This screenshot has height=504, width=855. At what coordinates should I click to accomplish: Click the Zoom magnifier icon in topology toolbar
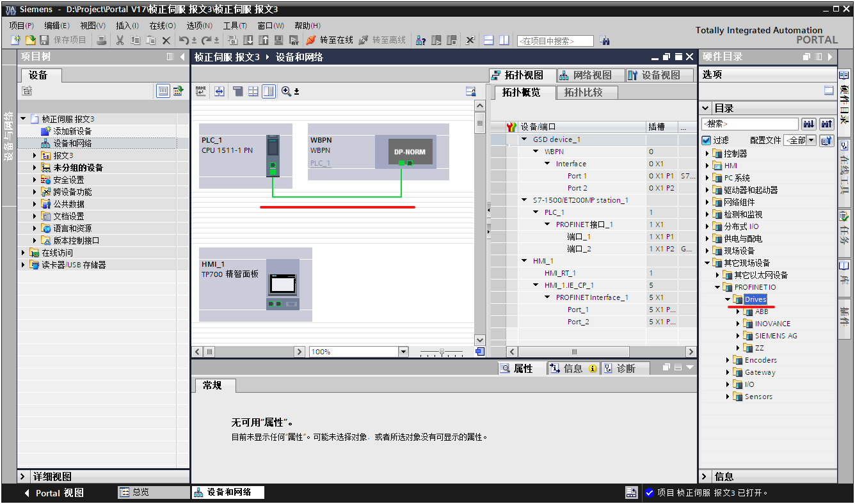[286, 91]
